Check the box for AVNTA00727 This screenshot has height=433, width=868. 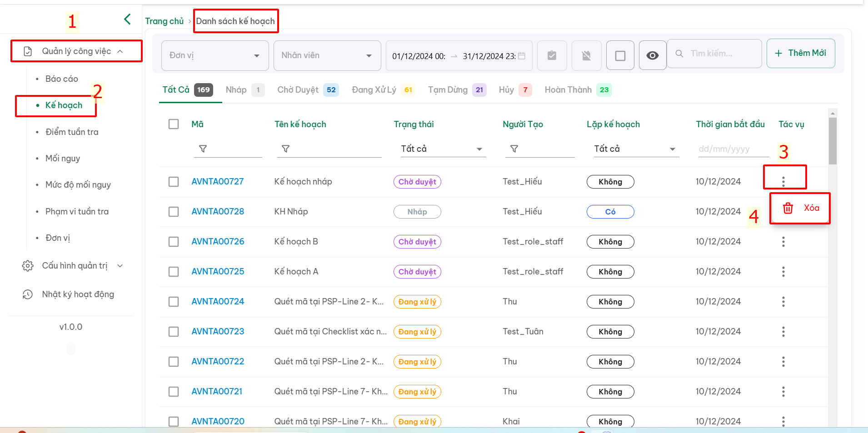coord(174,182)
